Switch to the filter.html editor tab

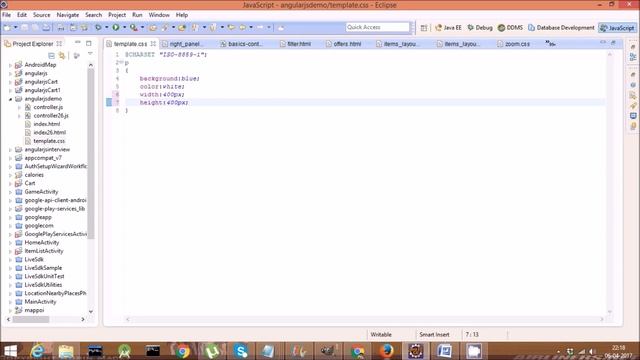pyautogui.click(x=296, y=44)
